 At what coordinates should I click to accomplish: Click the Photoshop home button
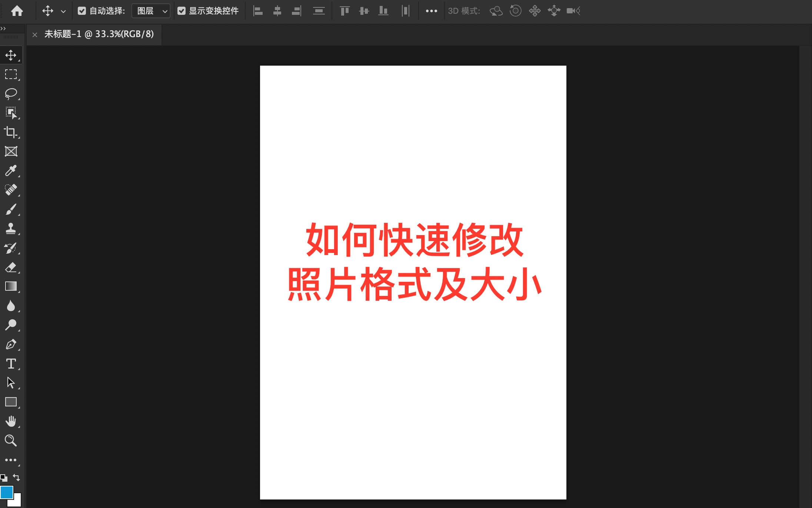tap(16, 11)
